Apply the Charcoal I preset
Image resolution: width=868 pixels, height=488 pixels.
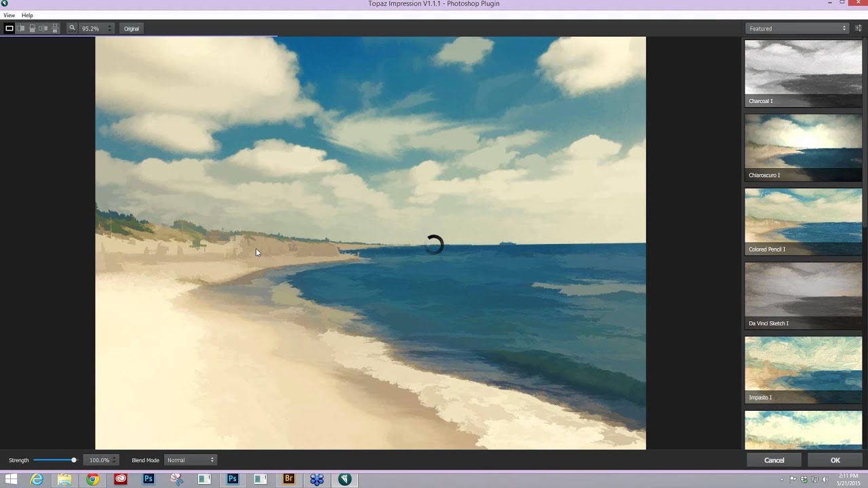point(804,73)
